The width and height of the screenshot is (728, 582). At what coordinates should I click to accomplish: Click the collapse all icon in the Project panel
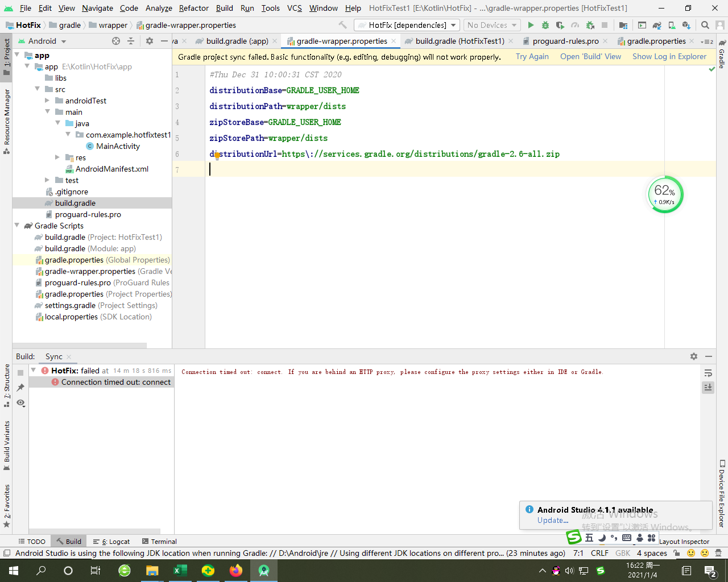131,41
